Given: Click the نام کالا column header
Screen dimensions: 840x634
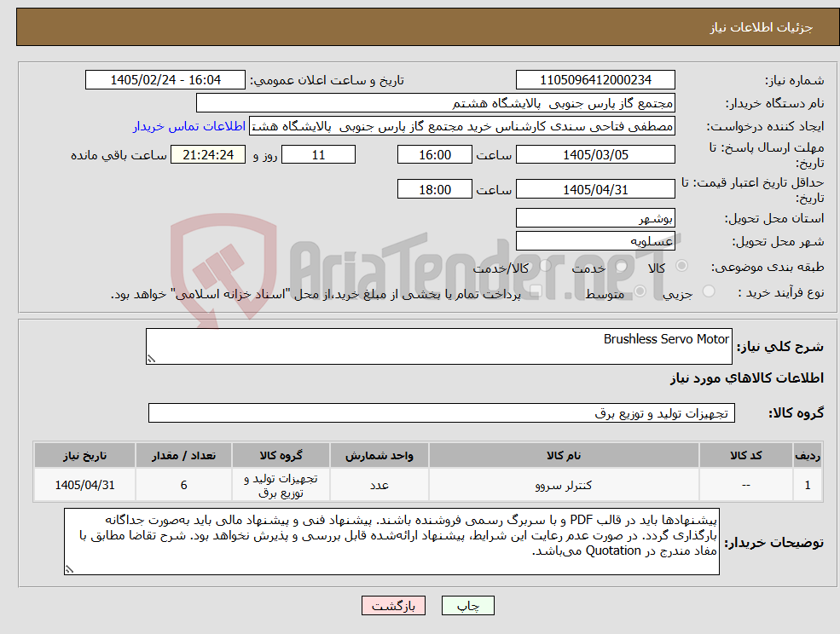Looking at the screenshot, I should [564, 455].
